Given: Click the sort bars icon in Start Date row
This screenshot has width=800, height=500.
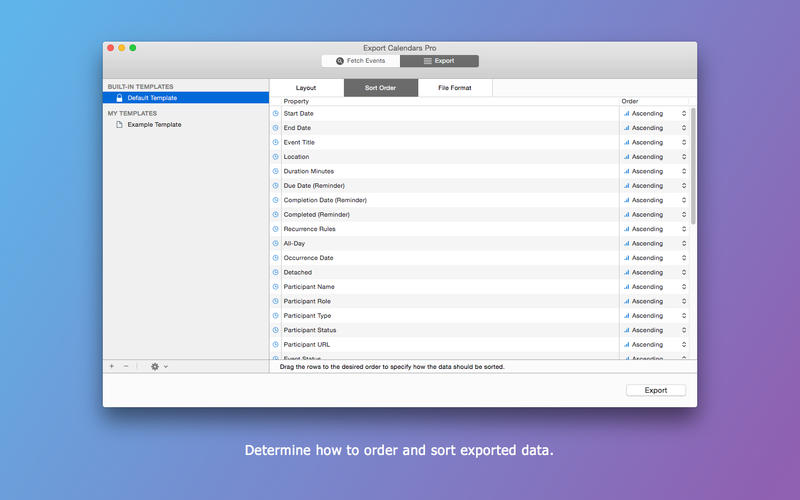Looking at the screenshot, I should [x=627, y=113].
